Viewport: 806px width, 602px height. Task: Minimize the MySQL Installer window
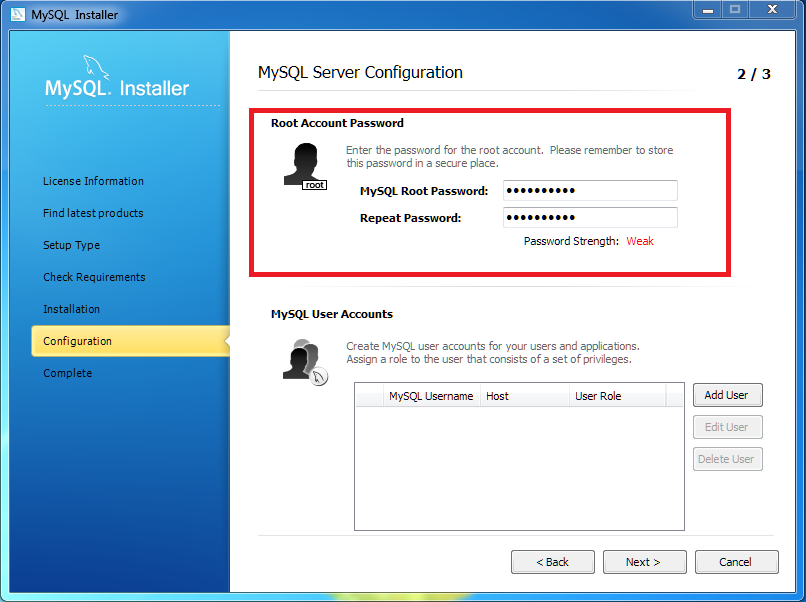[x=708, y=9]
